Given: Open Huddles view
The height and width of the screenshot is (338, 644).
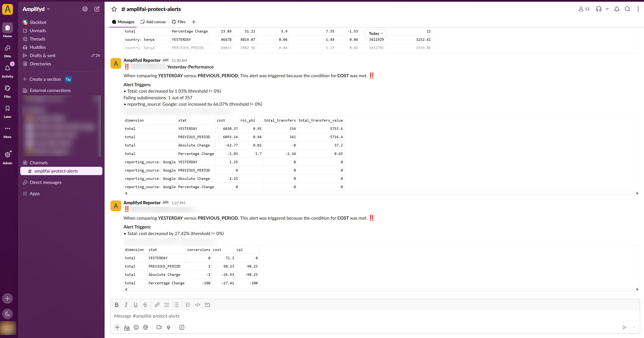Looking at the screenshot, I should pyautogui.click(x=61, y=47).
